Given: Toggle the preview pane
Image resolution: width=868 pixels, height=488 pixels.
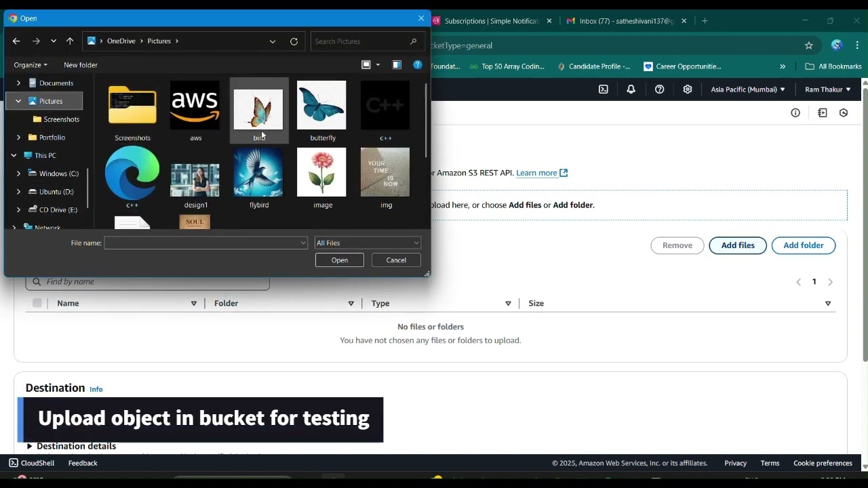Looking at the screenshot, I should (x=397, y=65).
